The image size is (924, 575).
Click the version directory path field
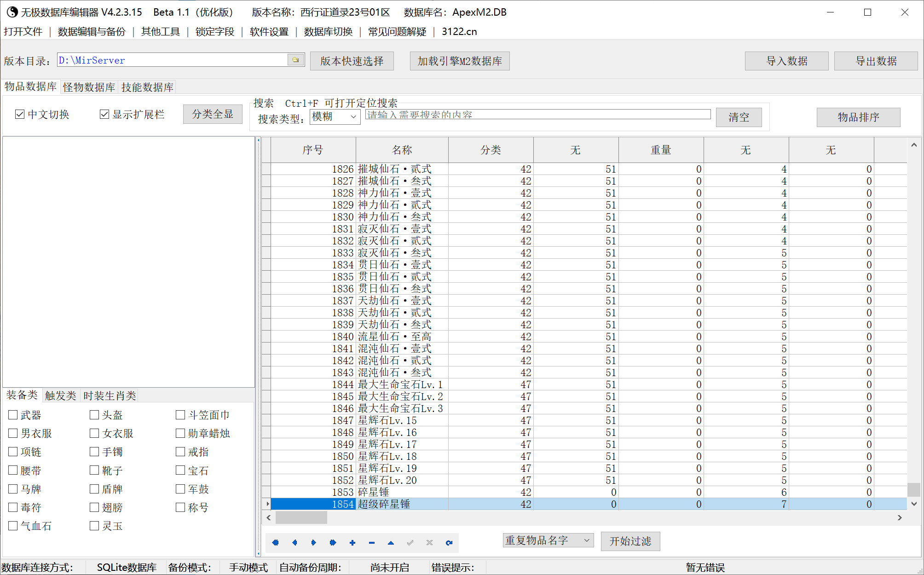[x=172, y=60]
